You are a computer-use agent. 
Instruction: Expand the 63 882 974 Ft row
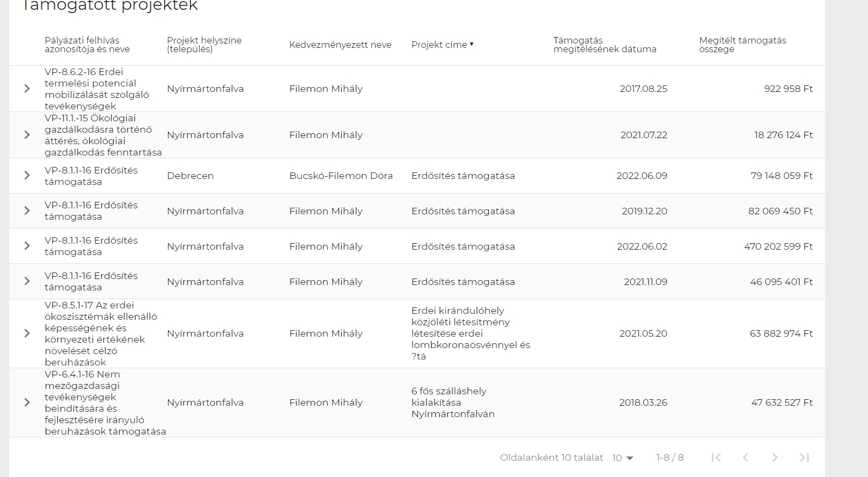coord(27,333)
